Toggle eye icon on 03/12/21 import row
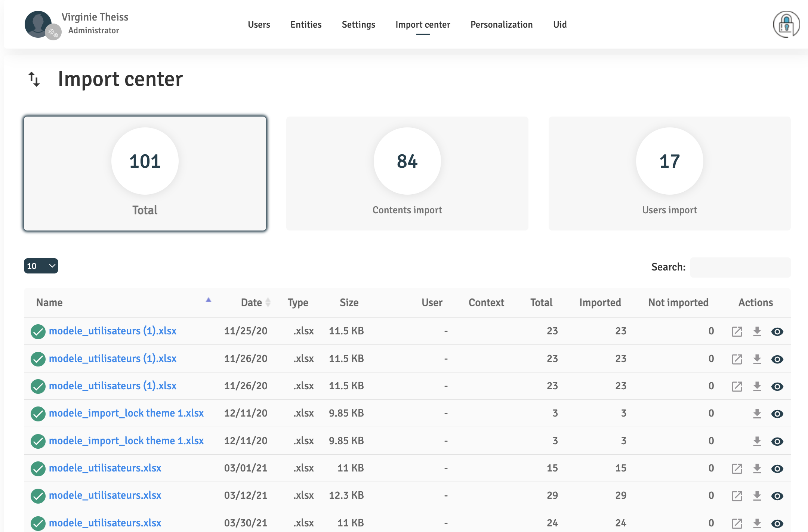This screenshot has width=808, height=532. click(777, 496)
